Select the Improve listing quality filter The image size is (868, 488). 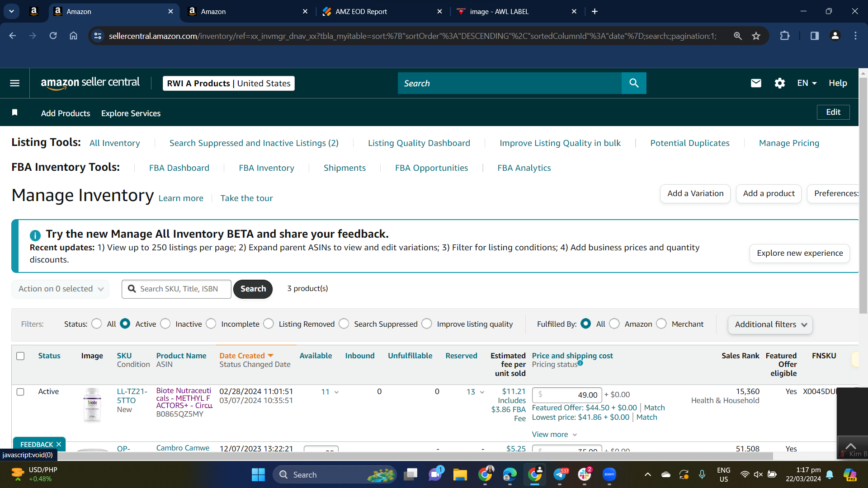point(427,324)
